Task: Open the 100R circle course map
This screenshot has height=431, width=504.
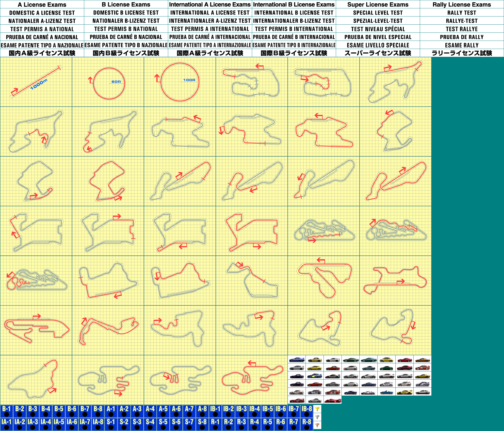Action: point(180,82)
